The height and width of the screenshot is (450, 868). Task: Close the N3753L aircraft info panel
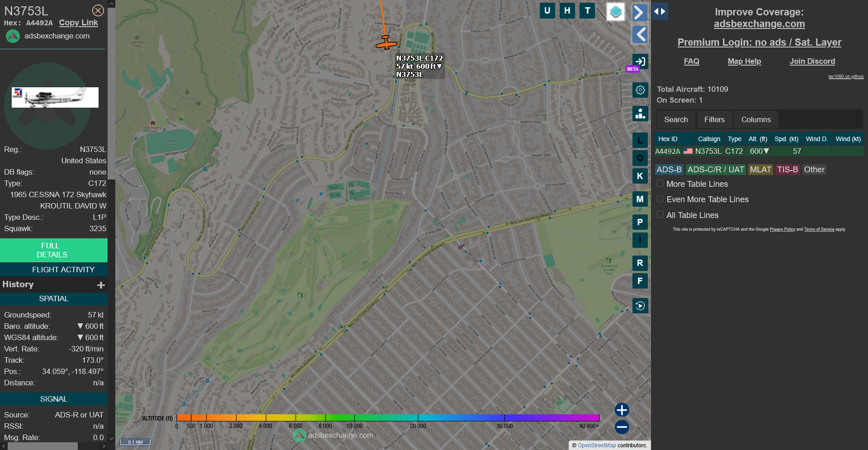(x=98, y=10)
